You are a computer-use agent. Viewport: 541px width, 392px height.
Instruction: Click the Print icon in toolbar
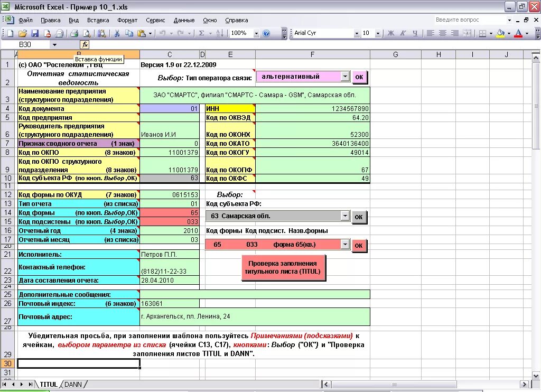coord(74,33)
